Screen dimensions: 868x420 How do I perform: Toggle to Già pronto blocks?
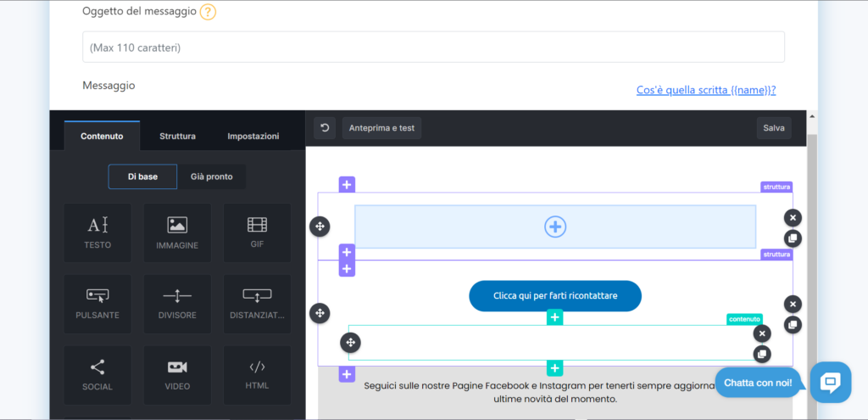[x=212, y=176]
